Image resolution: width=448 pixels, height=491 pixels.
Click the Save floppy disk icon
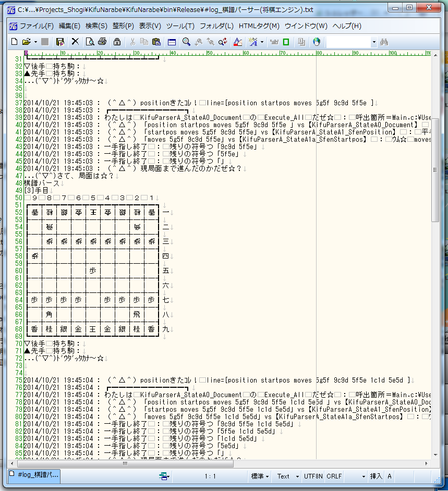click(60, 42)
